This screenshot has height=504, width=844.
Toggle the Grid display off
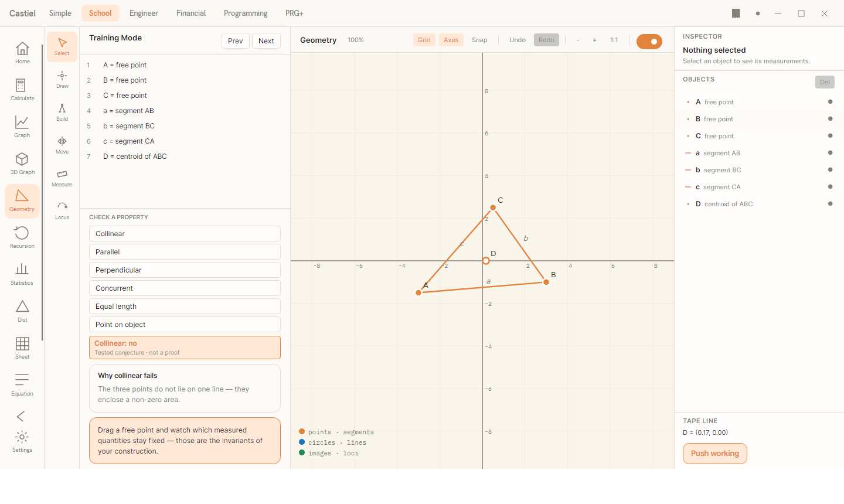tap(424, 40)
